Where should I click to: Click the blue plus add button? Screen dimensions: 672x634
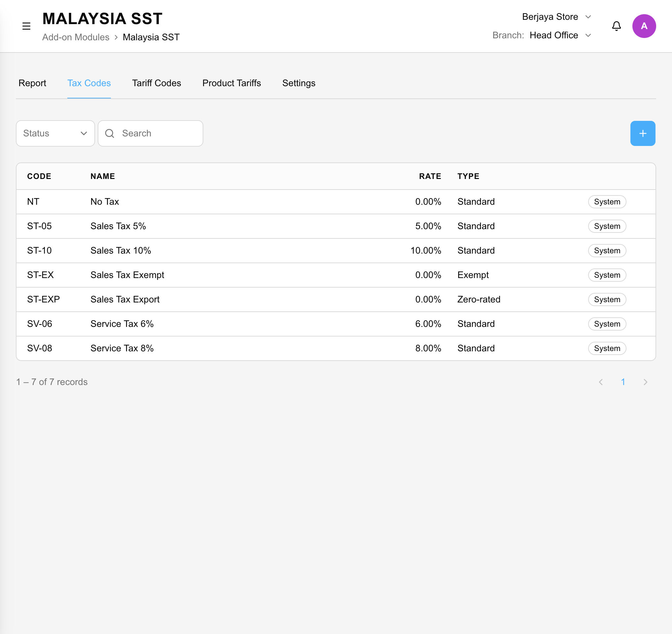643,133
